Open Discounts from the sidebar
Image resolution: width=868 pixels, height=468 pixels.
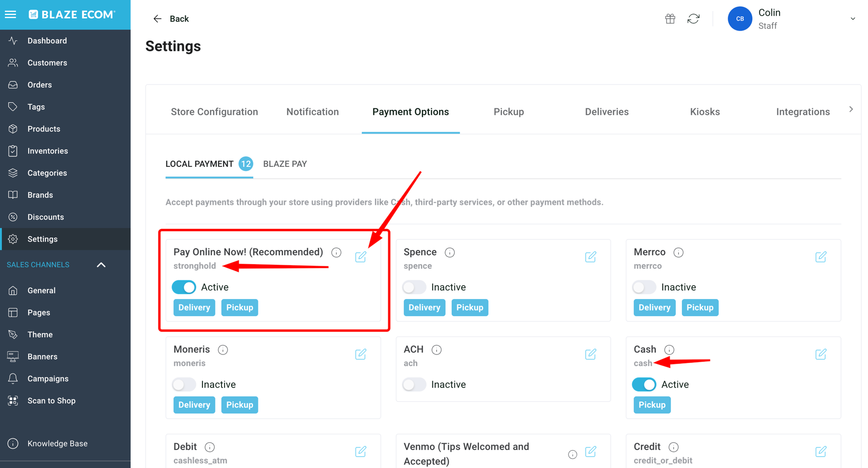click(x=46, y=217)
